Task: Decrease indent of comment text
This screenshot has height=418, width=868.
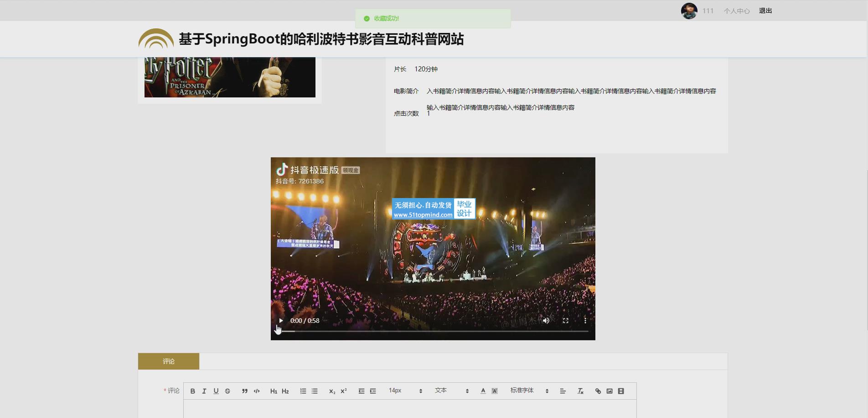Action: [x=362, y=391]
